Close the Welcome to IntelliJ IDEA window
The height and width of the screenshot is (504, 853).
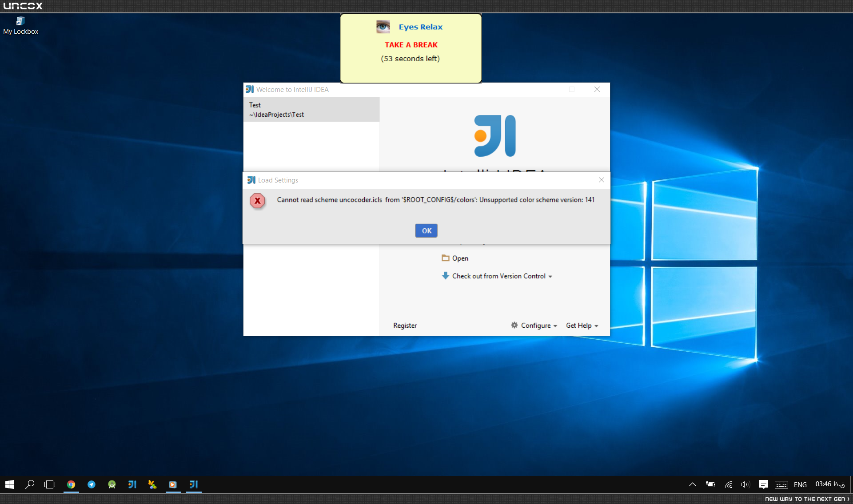tap(597, 89)
